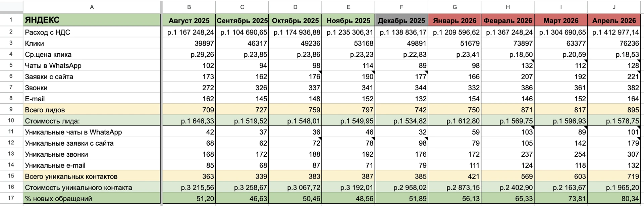The width and height of the screenshot is (644, 206).
Task: Click the Март 2026 header cell
Action: pos(561,20)
